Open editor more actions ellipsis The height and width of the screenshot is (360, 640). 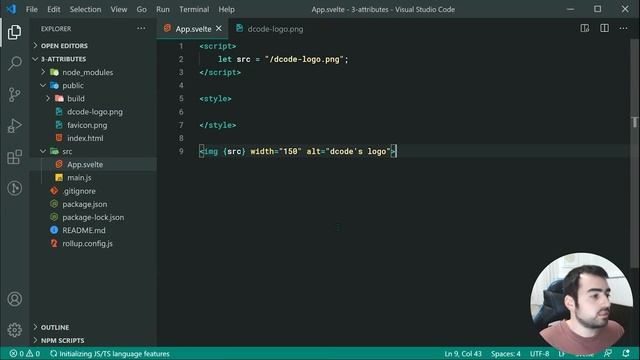(x=623, y=28)
